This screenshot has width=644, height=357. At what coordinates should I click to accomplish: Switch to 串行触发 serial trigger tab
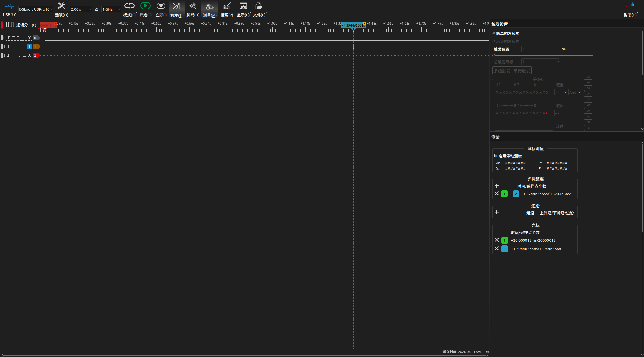pyautogui.click(x=522, y=71)
